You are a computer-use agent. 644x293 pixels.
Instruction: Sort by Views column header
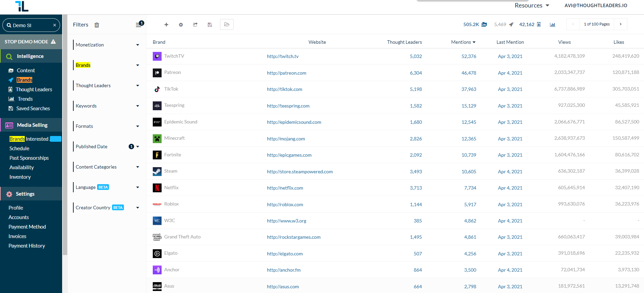[x=564, y=42]
